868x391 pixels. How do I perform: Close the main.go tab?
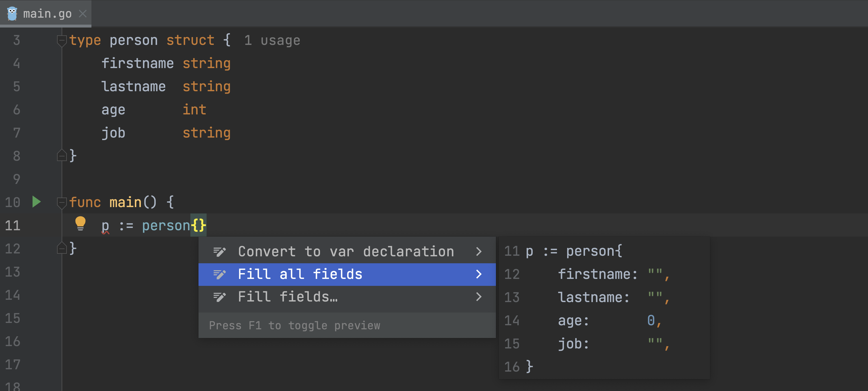83,14
